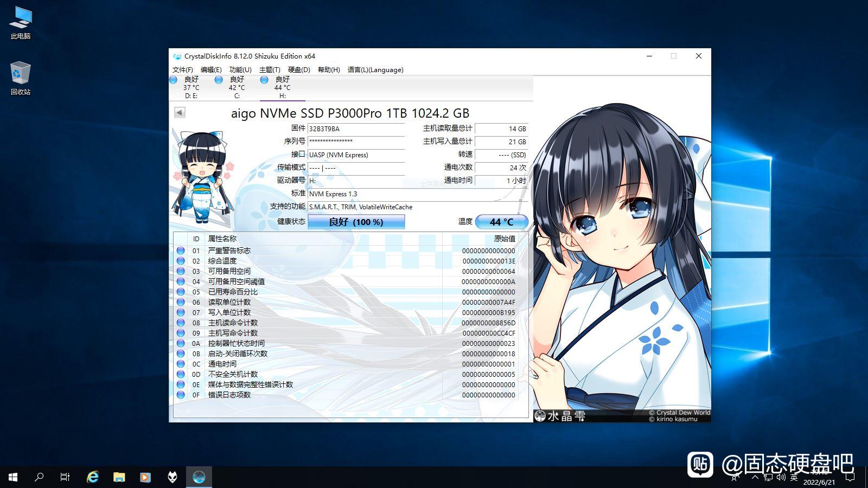Go to previous disk with left arrow
Screen dimensions: 868x488
tap(180, 112)
